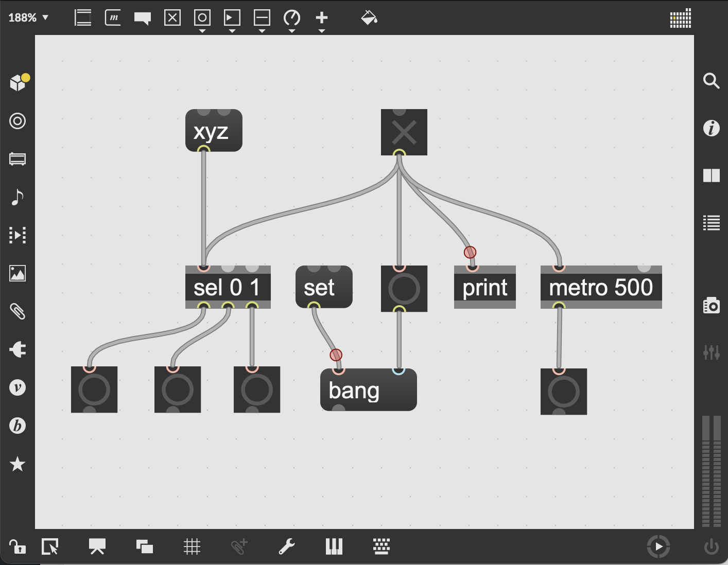The width and height of the screenshot is (728, 565).
Task: Click the set message box
Action: click(x=324, y=288)
